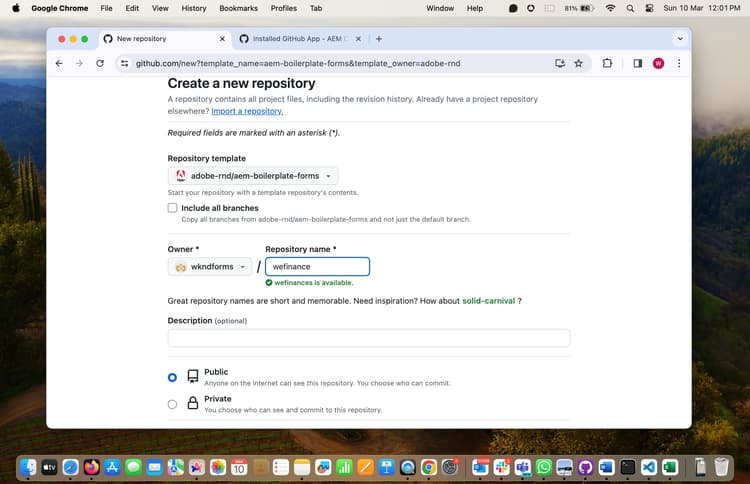Open the Chrome profile avatar
This screenshot has width=750, height=484.
coord(658,63)
